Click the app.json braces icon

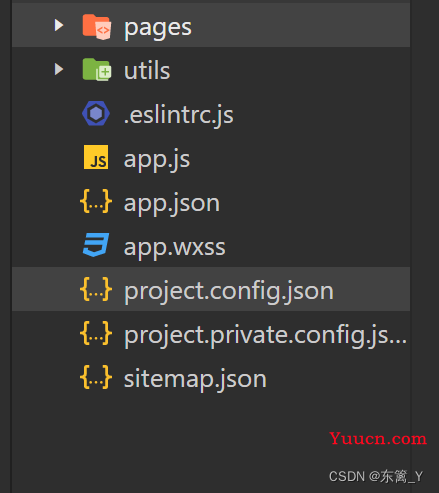(96, 201)
